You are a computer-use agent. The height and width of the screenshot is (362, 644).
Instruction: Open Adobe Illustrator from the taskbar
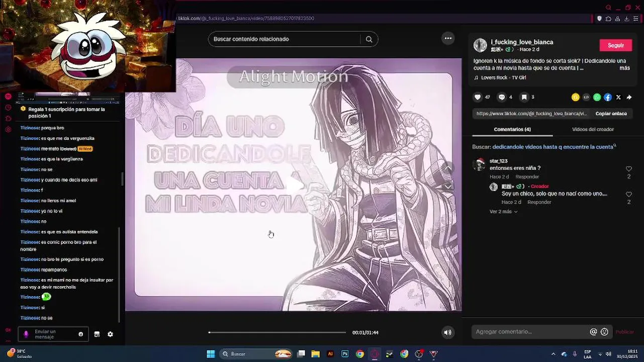(330, 354)
